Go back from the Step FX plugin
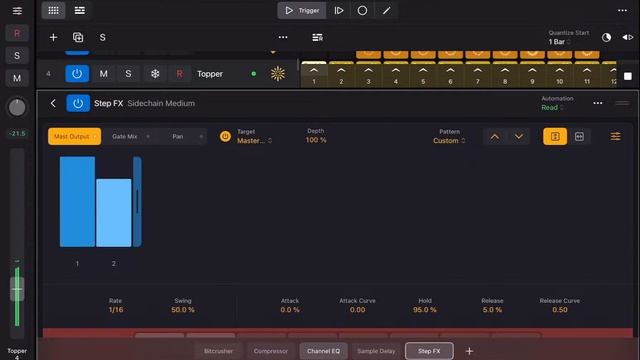640x360 pixels. tap(53, 103)
